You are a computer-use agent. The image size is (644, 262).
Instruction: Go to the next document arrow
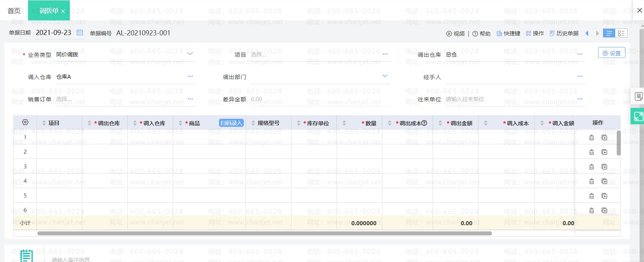point(597,33)
